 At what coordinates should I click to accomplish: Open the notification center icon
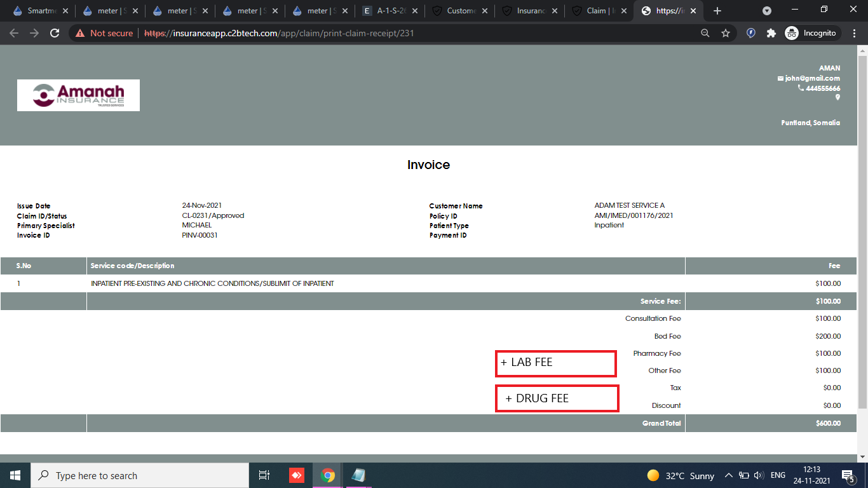[848, 475]
